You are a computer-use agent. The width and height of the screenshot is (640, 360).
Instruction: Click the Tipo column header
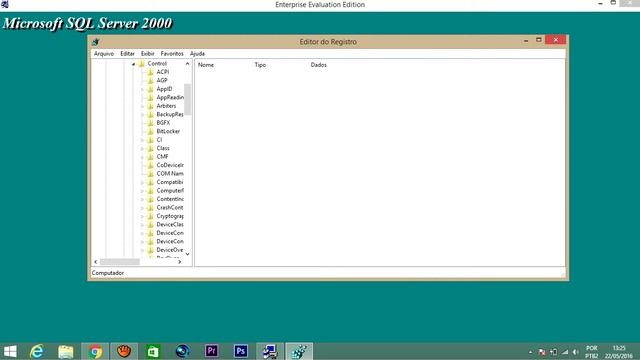coord(260,65)
